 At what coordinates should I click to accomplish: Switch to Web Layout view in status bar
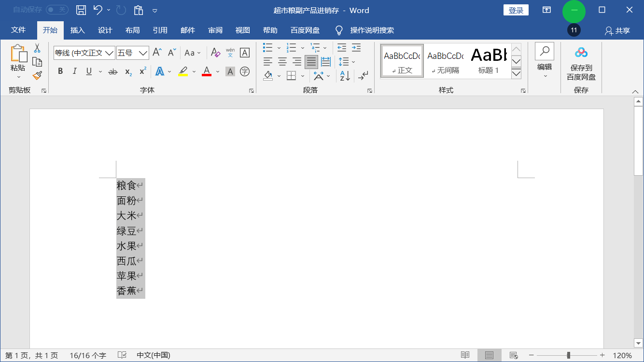point(513,355)
